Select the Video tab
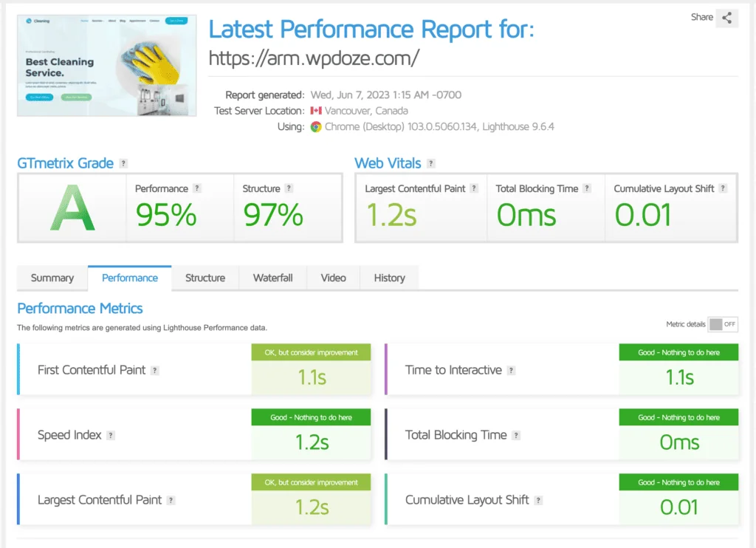 click(x=333, y=278)
